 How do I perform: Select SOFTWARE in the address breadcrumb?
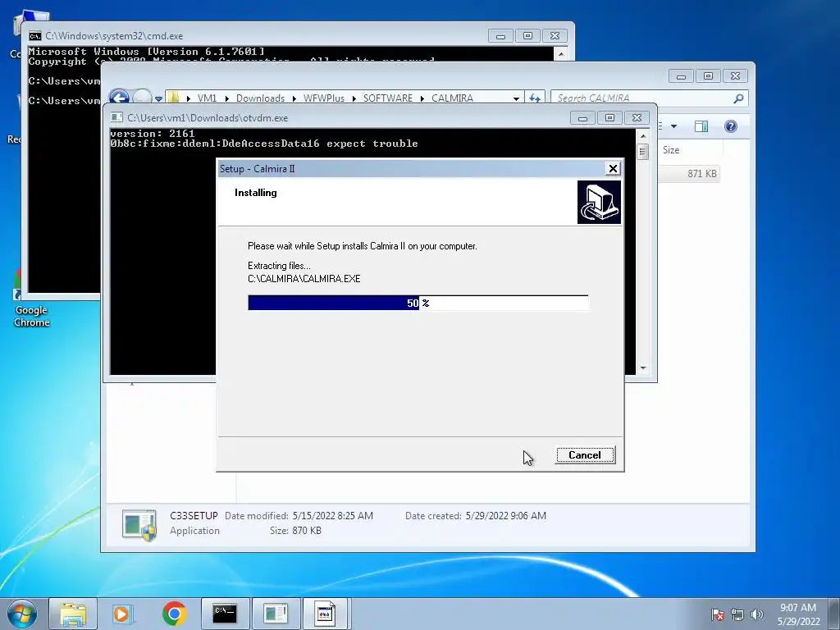point(388,98)
